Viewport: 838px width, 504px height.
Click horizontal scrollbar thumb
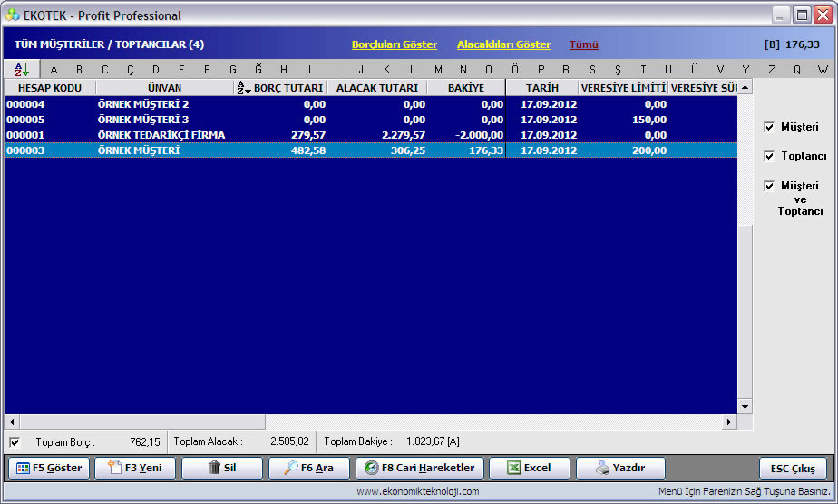point(142,422)
